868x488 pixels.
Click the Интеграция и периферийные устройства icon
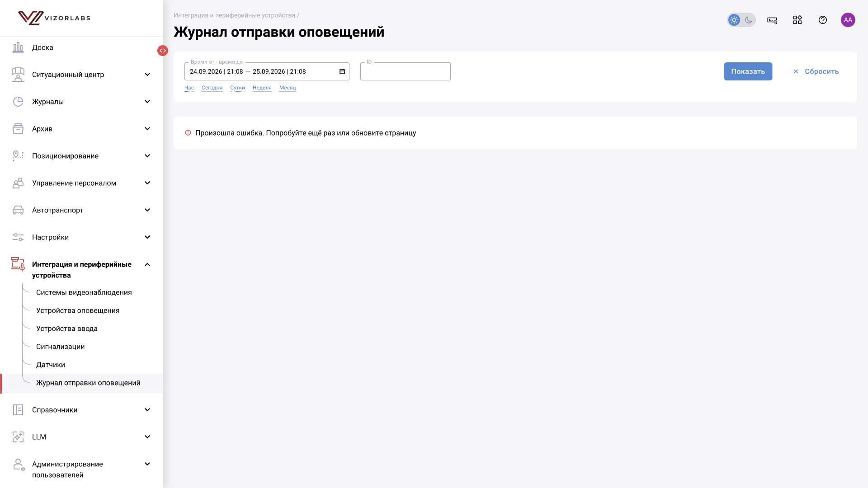[x=18, y=264]
